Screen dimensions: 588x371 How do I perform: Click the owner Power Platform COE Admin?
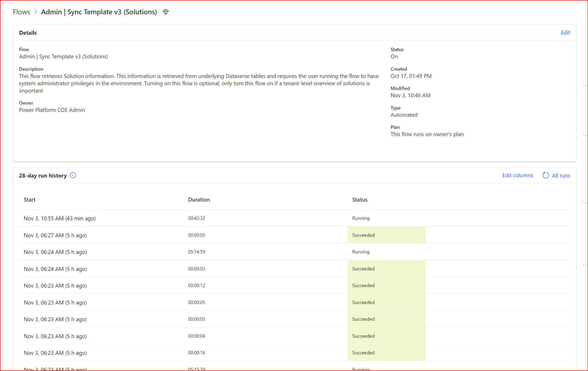click(52, 110)
